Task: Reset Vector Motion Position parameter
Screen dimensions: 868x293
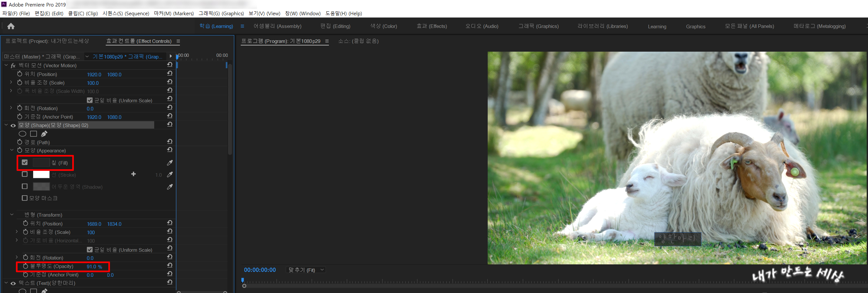Action: coord(170,73)
